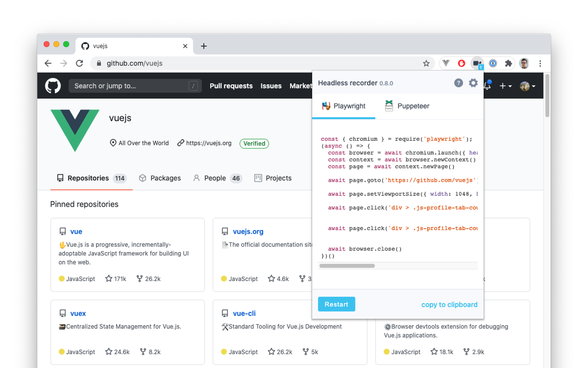The width and height of the screenshot is (588, 368).
Task: Click the 1Password extension icon
Action: pyautogui.click(x=493, y=63)
